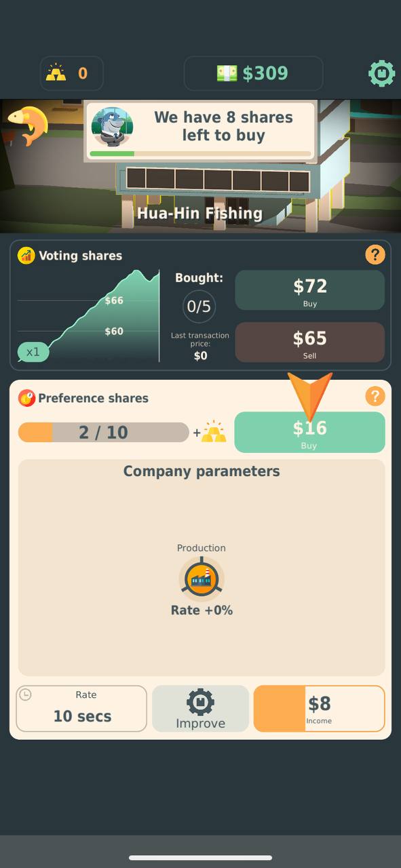
Task: Open Preference shares help question mark
Action: (375, 397)
